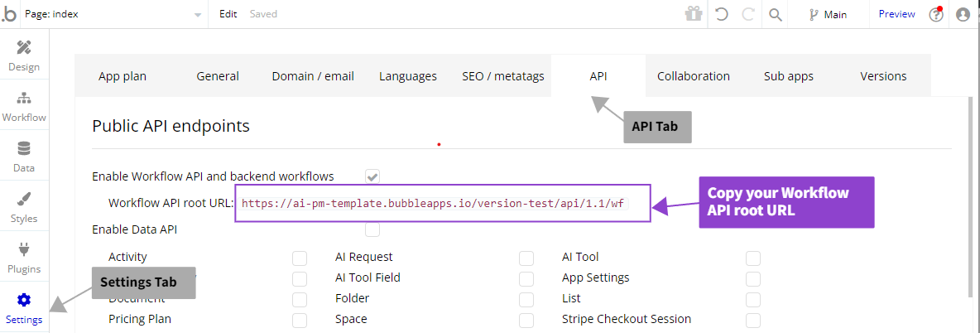
Task: Toggle Enable Workflow API and backend workflows
Action: coord(372,176)
